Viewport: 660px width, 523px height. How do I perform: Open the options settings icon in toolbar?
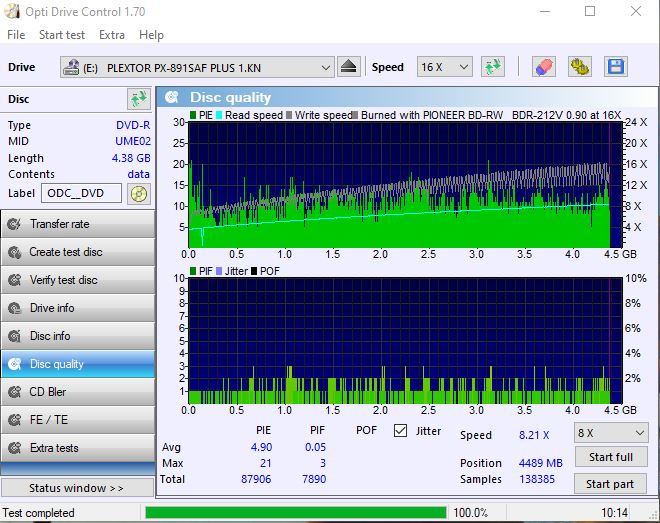pyautogui.click(x=580, y=67)
